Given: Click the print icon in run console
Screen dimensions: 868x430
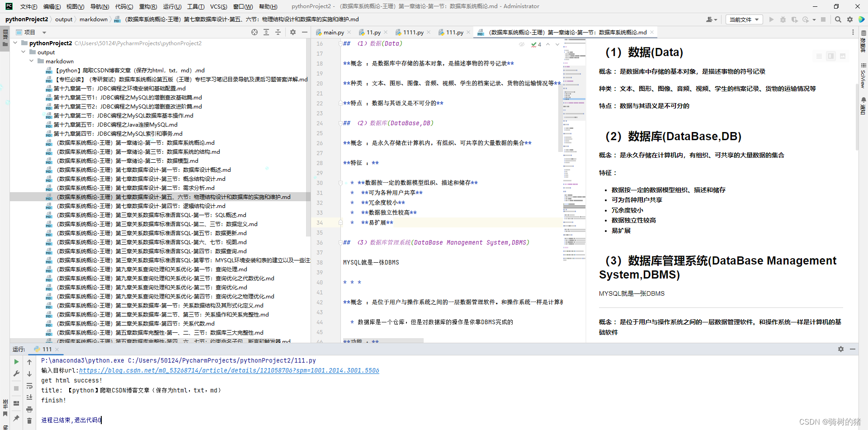Looking at the screenshot, I should (x=29, y=409).
